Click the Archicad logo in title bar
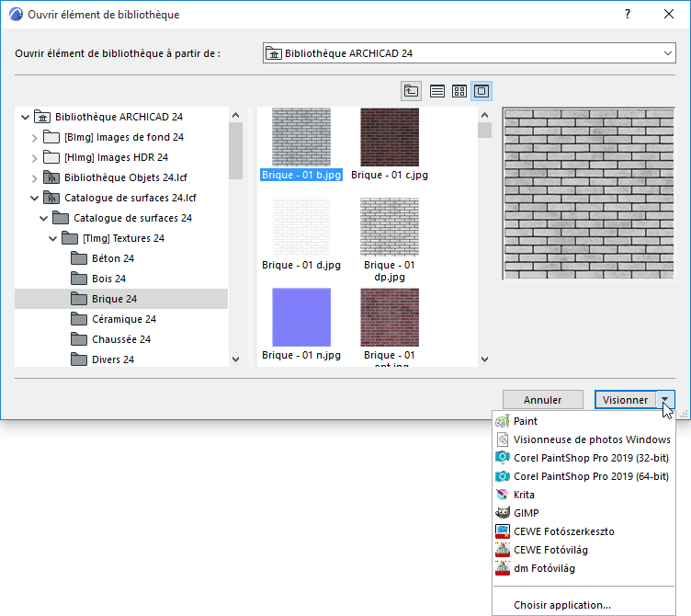Screen dimensions: 691x616 pos(16,15)
